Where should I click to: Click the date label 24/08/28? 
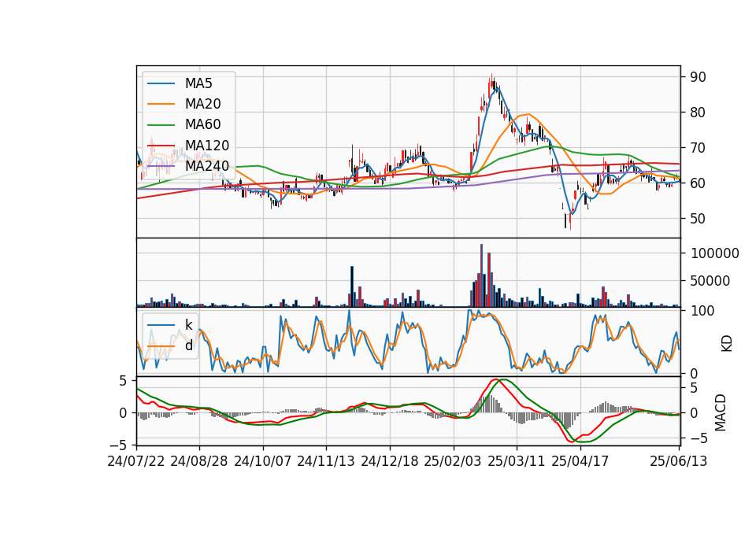[x=199, y=461]
